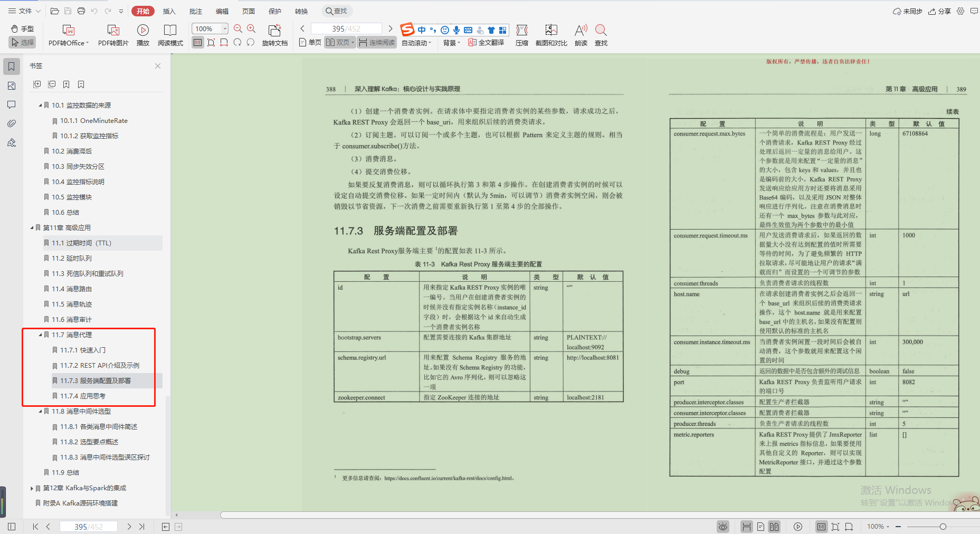The width and height of the screenshot is (980, 534).
Task: Click the 查找 search box in the tab bar
Action: tap(337, 11)
